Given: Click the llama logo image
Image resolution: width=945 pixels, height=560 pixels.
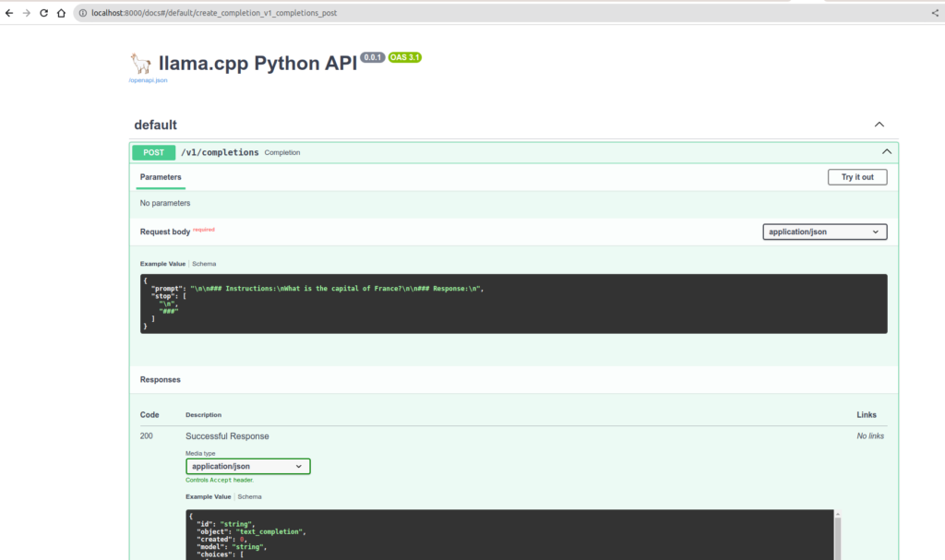Looking at the screenshot, I should pos(140,64).
